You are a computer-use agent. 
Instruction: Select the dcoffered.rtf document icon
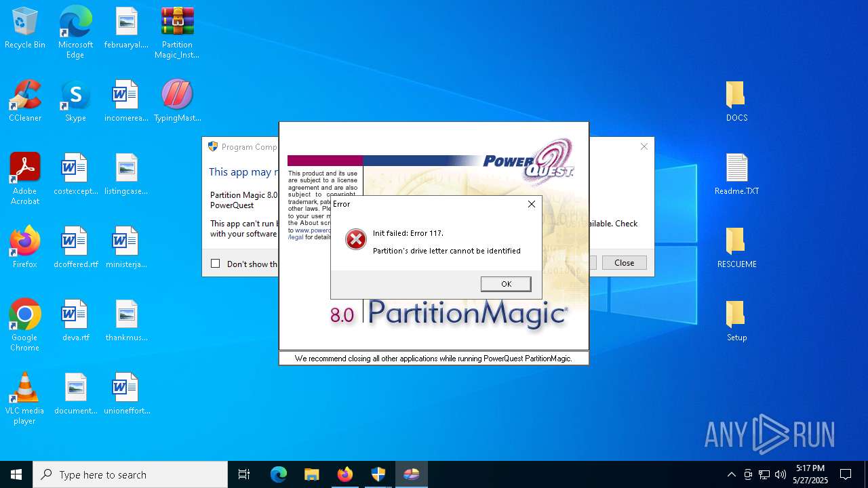pyautogui.click(x=75, y=248)
